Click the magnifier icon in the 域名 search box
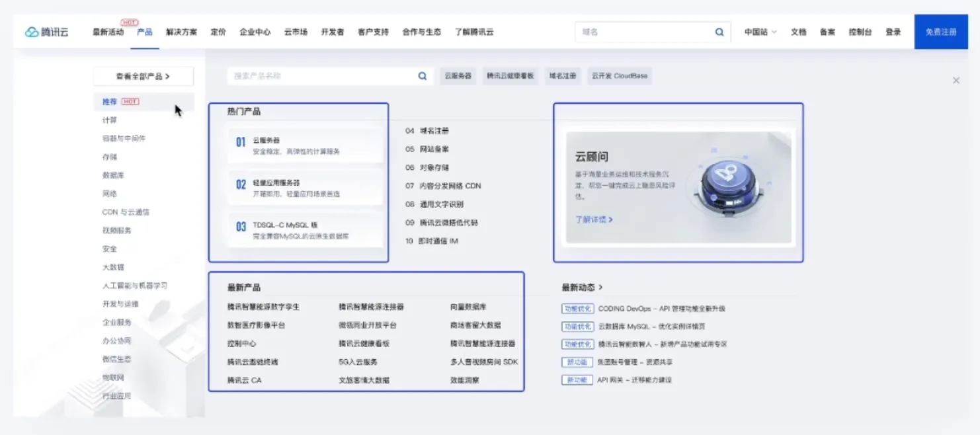Image resolution: width=980 pixels, height=435 pixels. [719, 32]
